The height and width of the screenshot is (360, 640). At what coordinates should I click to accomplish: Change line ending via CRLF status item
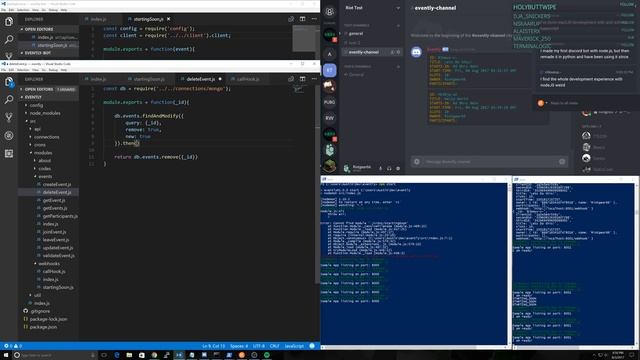274,346
